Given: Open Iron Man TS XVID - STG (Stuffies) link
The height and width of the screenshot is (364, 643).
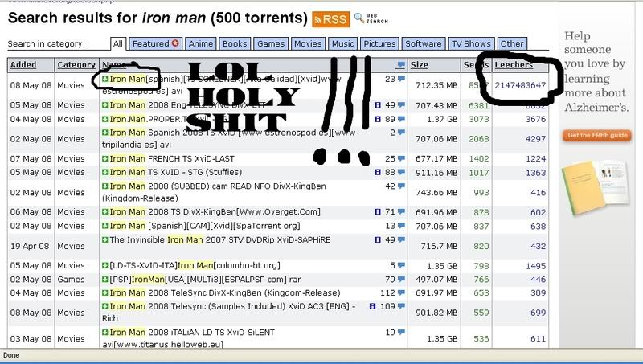Looking at the screenshot, I should pos(175,172).
